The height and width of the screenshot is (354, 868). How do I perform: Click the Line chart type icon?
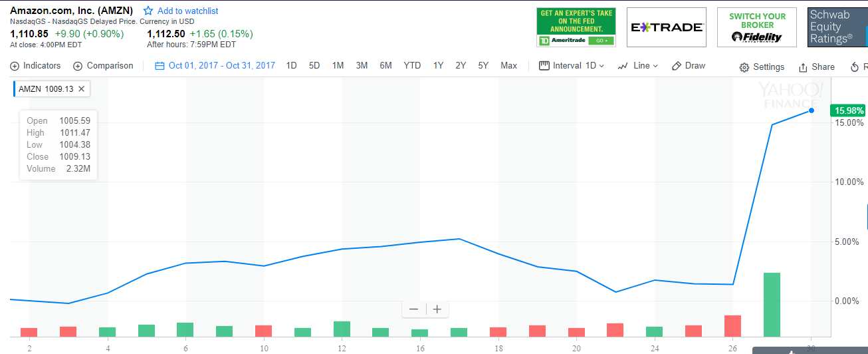point(623,66)
